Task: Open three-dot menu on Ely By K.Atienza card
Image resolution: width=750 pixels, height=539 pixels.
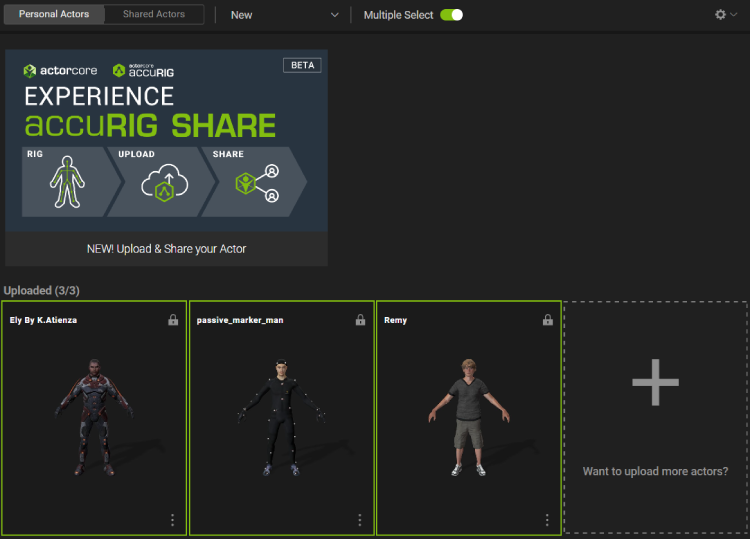Action: [173, 520]
